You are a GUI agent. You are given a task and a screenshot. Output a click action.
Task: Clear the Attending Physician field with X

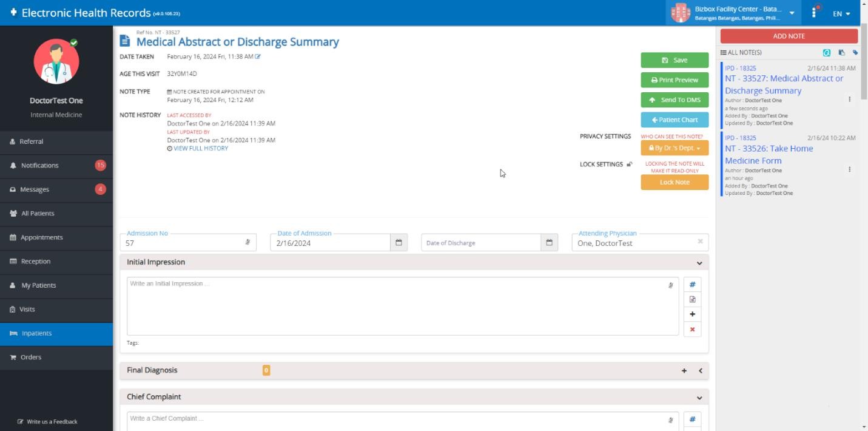click(700, 242)
